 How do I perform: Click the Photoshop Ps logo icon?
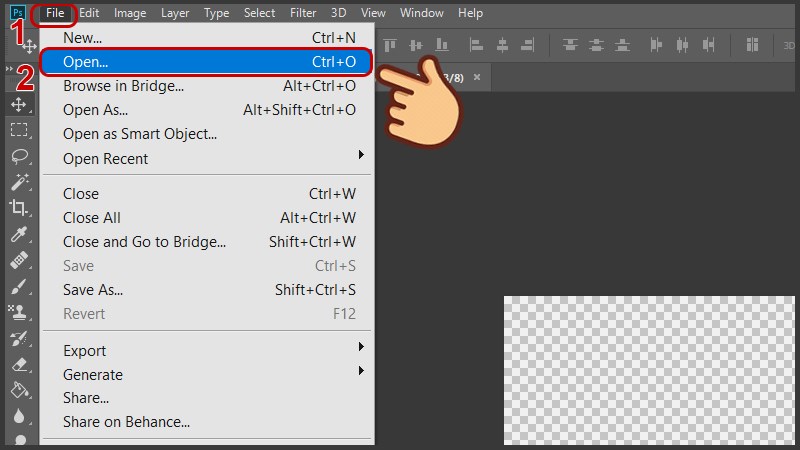[18, 13]
